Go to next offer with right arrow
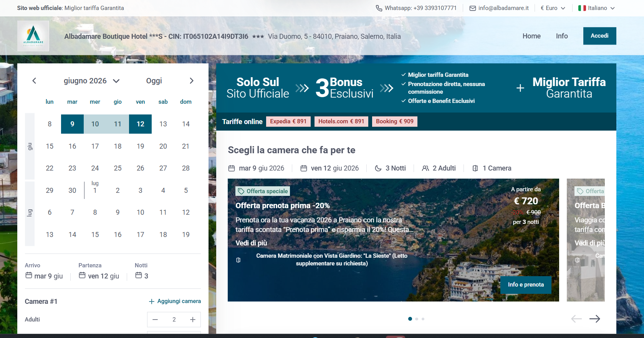Screen dimensions: 644x338 (595, 319)
